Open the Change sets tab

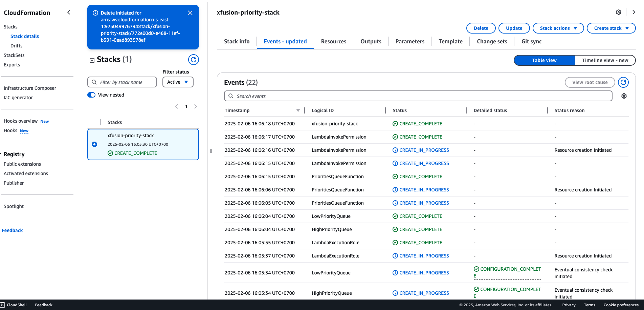click(492, 41)
